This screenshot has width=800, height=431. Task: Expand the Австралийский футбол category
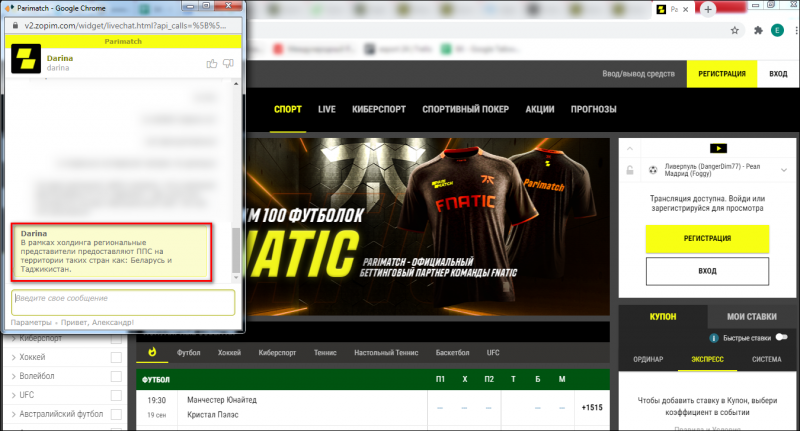pyautogui.click(x=57, y=414)
